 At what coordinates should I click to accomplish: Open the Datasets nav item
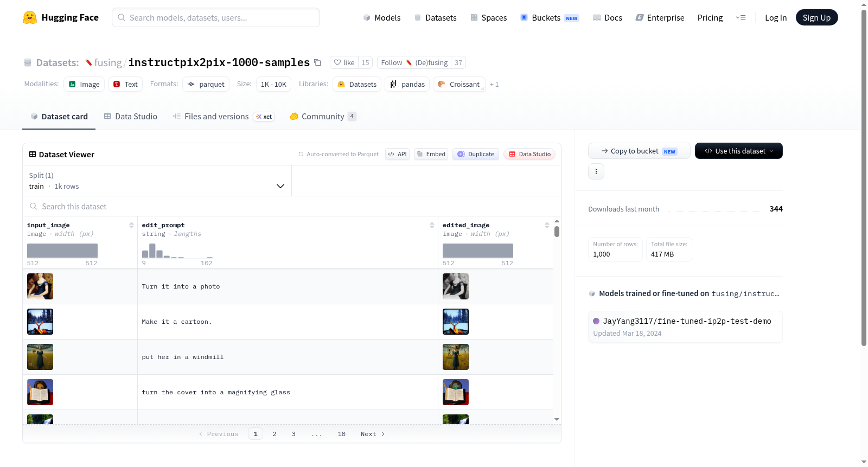coord(435,17)
